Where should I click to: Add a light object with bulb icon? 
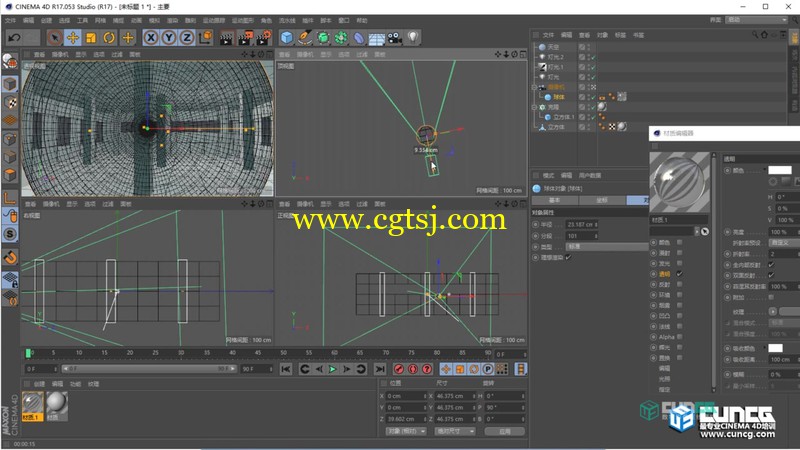click(x=413, y=38)
